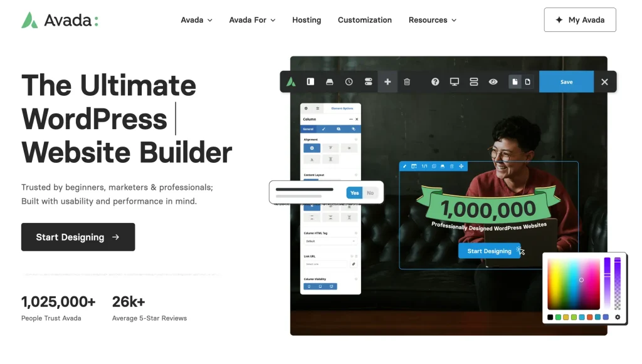Select the Yes toggle option
This screenshot has width=642, height=364.
click(354, 193)
